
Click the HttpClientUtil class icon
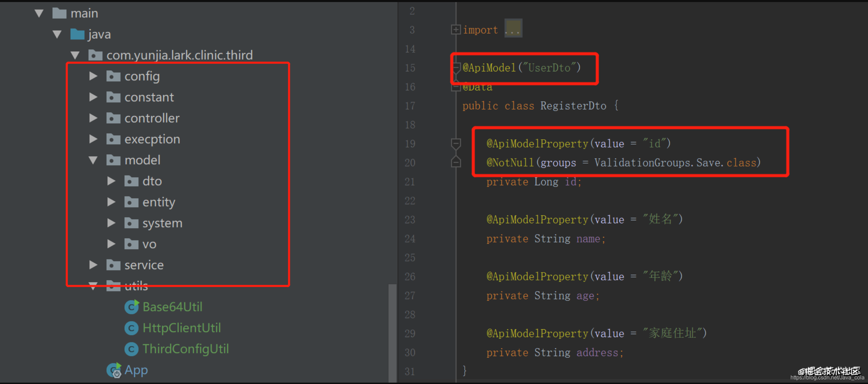[131, 328]
